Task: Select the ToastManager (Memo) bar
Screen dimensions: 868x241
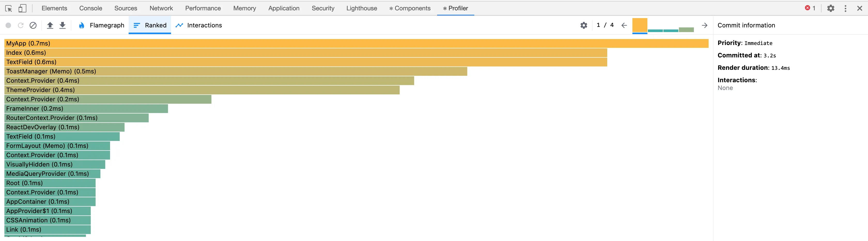Action: pyautogui.click(x=236, y=71)
